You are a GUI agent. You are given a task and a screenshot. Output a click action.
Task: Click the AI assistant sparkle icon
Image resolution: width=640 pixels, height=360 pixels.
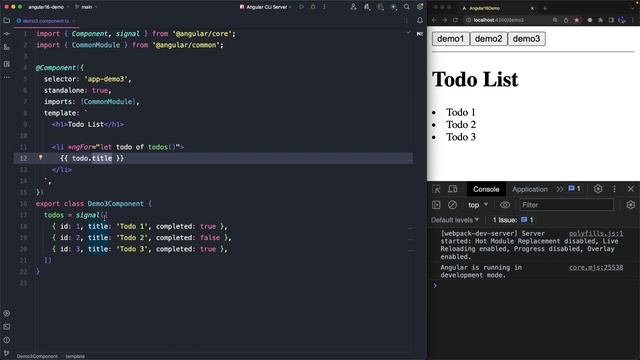click(393, 7)
